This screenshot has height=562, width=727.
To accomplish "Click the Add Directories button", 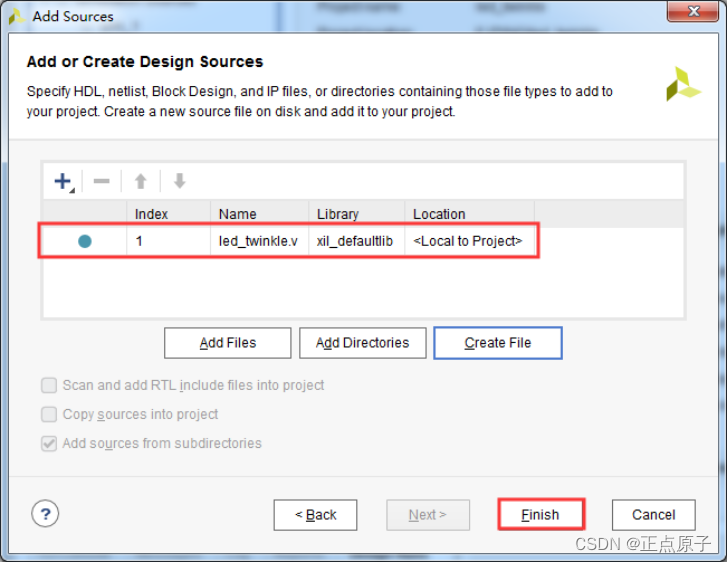I will [x=363, y=343].
